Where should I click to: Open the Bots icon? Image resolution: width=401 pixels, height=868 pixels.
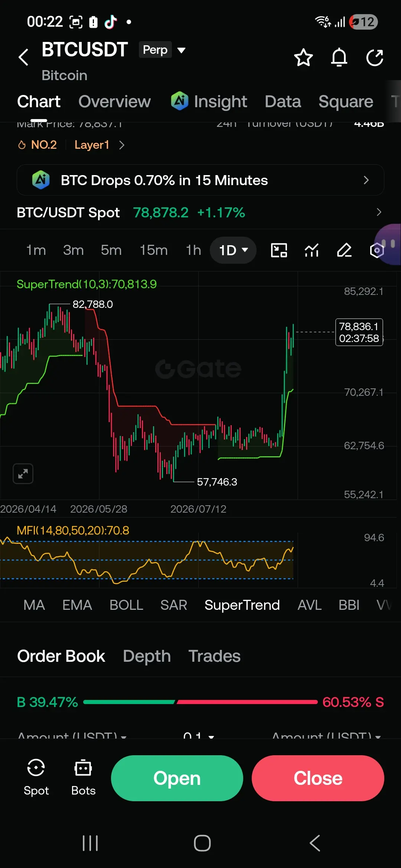83,777
